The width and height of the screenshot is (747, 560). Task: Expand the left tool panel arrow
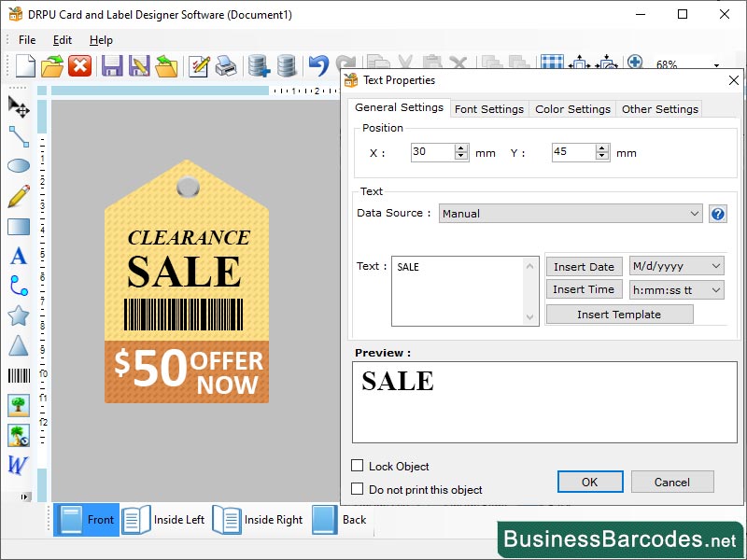point(25,497)
